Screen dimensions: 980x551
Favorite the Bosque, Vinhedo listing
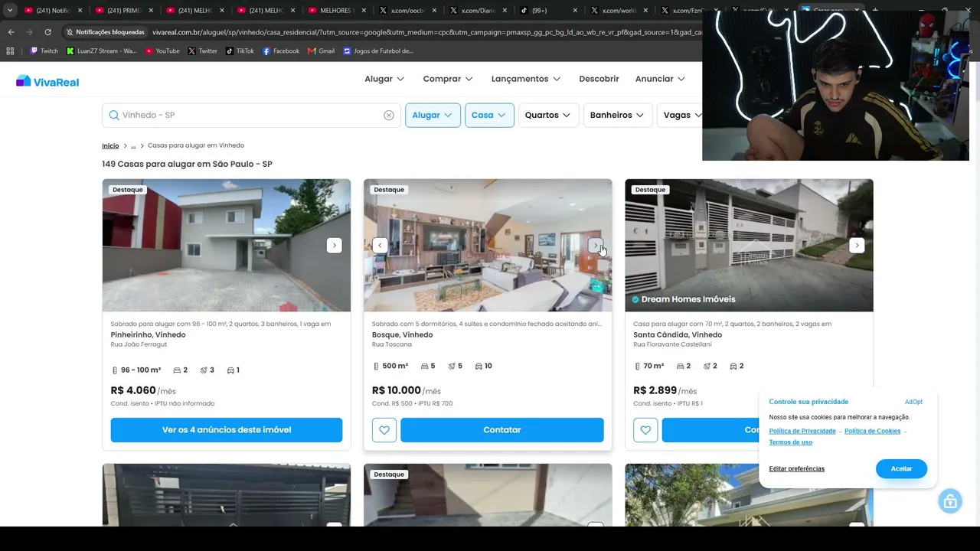click(x=384, y=430)
